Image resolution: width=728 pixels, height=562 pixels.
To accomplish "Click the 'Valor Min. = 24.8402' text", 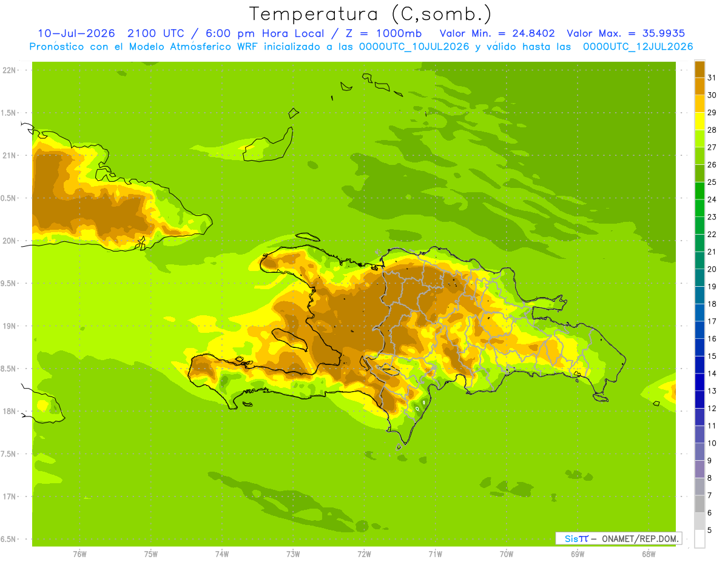I will point(497,33).
